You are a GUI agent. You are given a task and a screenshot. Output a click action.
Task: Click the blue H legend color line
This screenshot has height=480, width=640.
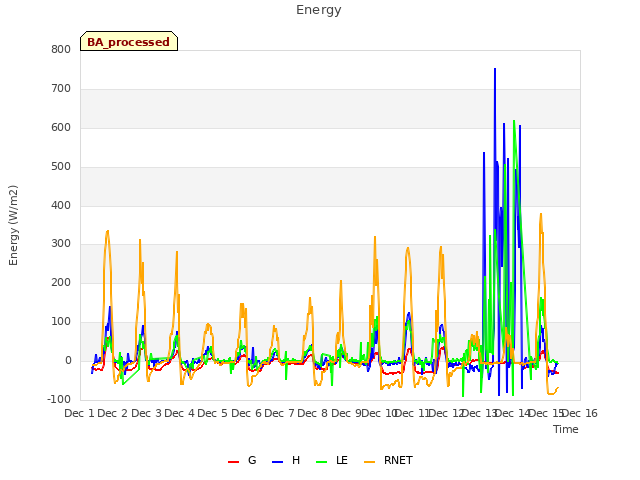coord(277,462)
